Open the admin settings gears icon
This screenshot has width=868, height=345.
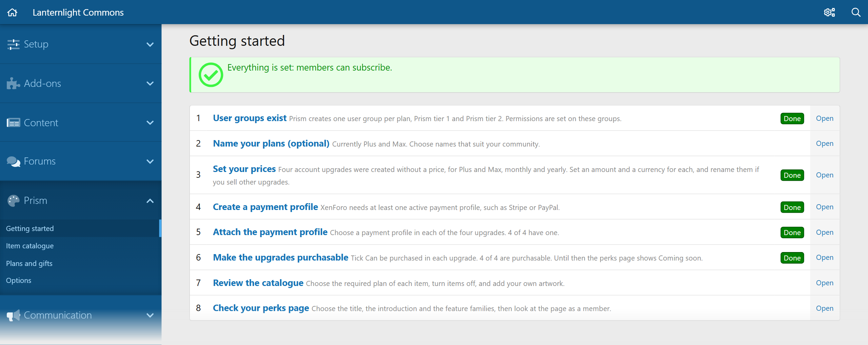pyautogui.click(x=829, y=13)
